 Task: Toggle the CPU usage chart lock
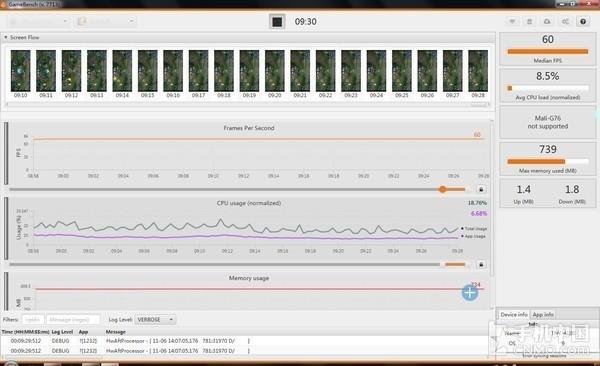point(481,264)
